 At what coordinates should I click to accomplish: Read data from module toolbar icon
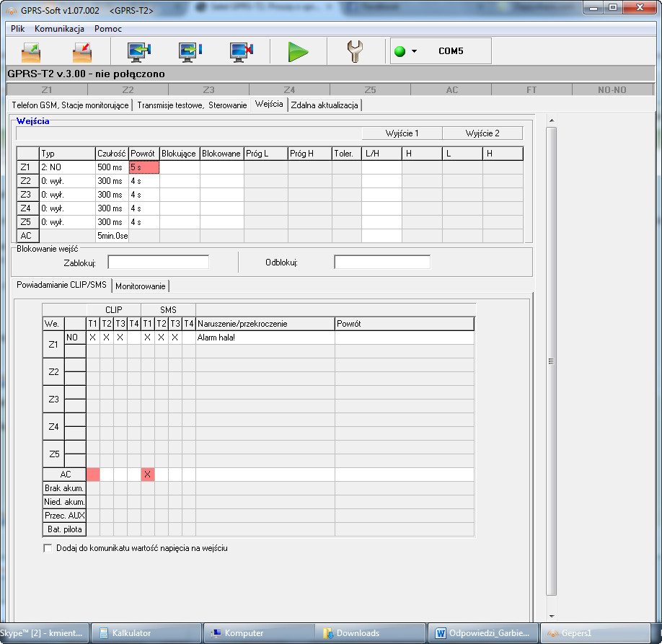coord(139,52)
